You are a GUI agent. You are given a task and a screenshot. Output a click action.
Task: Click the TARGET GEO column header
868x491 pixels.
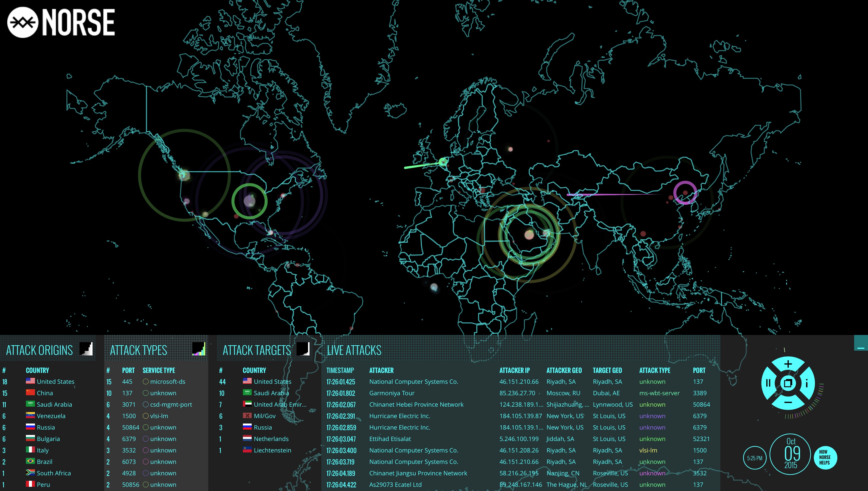point(607,370)
